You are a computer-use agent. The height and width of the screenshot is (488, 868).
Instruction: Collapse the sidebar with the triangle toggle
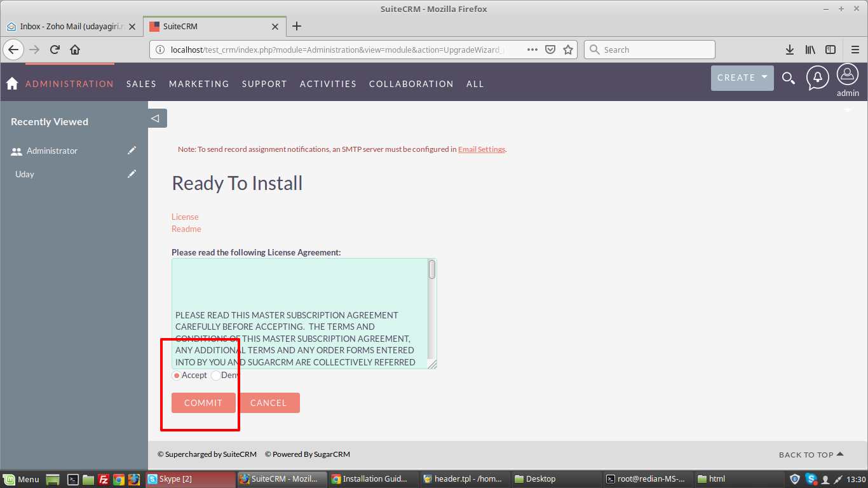(158, 118)
